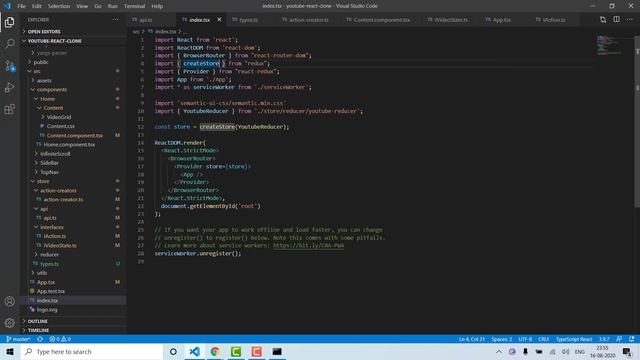640x360 pixels.
Task: Open the Accounts menu icon
Action: coord(9,301)
